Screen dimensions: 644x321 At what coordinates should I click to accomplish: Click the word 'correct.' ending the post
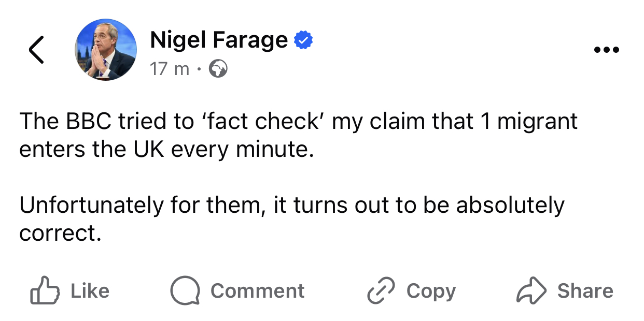tap(60, 233)
